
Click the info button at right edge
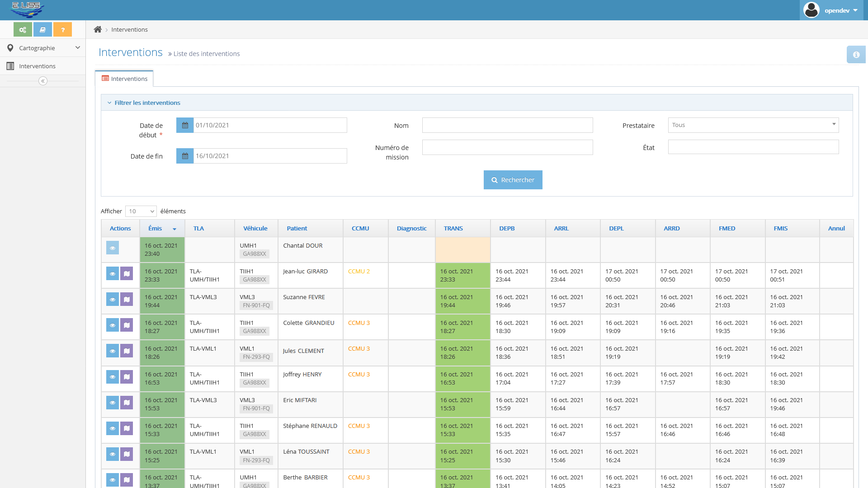856,55
